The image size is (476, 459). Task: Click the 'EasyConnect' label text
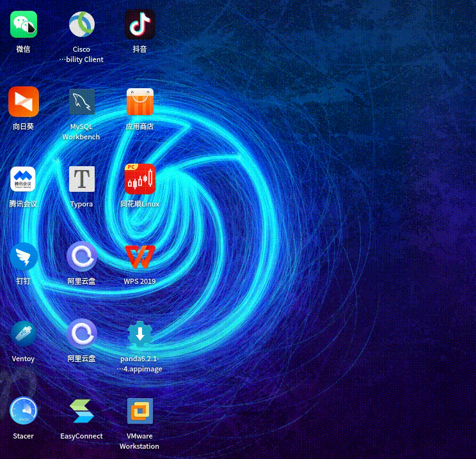coord(81,436)
